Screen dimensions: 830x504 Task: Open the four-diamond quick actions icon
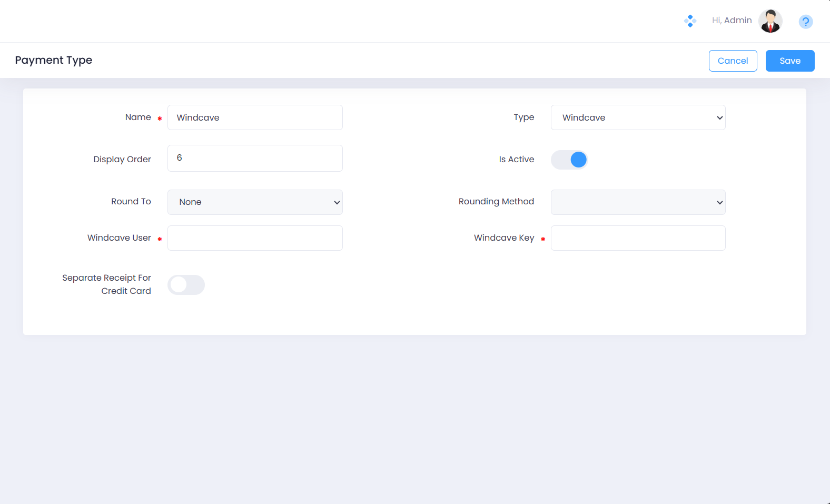click(690, 21)
